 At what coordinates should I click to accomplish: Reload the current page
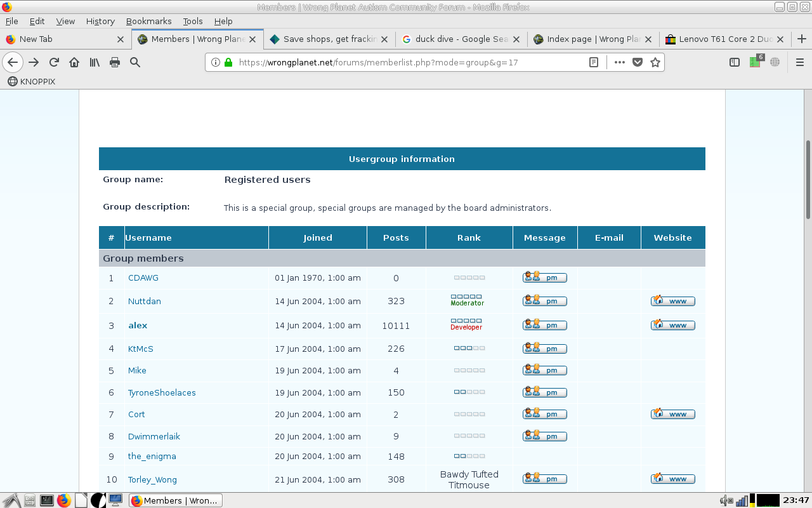(54, 62)
